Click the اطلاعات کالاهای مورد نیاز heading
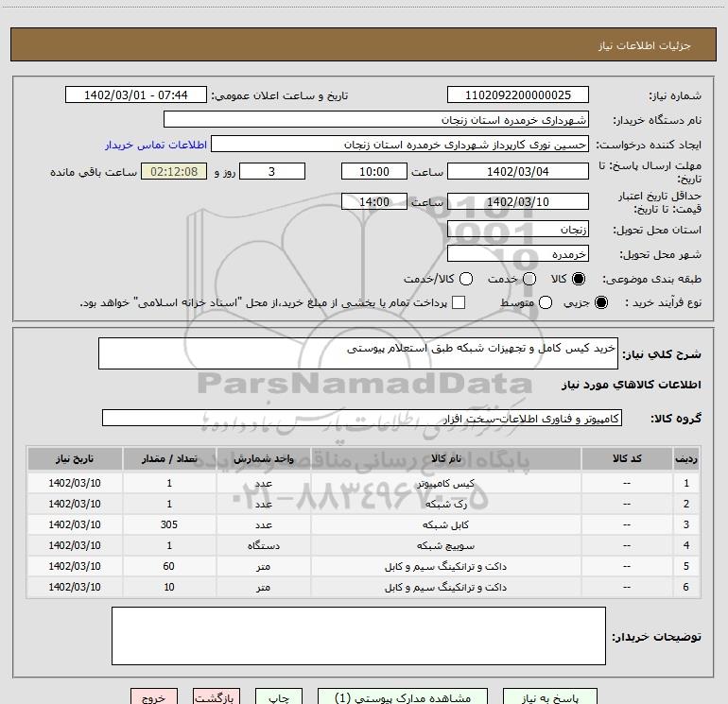This screenshot has height=704, width=728. 631,385
